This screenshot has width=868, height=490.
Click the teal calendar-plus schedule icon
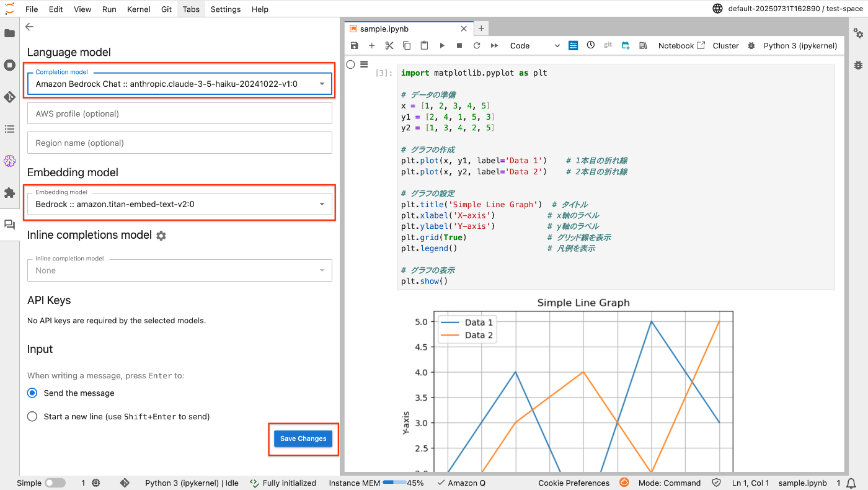(626, 45)
